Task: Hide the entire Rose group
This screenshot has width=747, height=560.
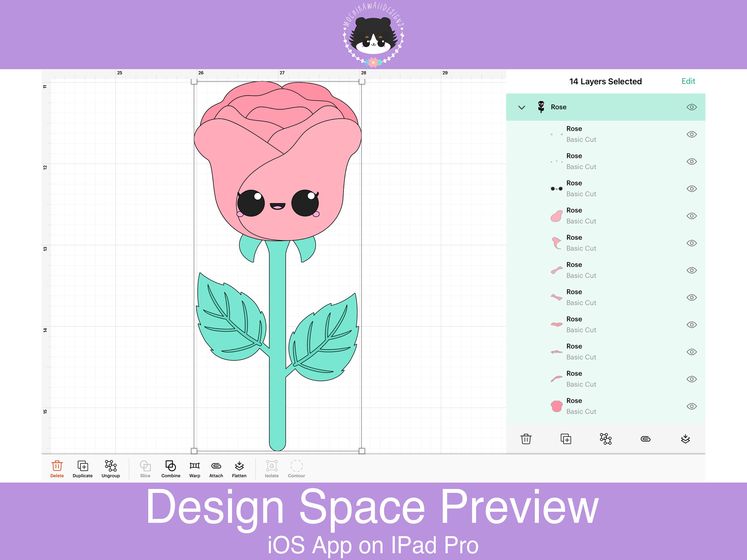Action: click(692, 107)
